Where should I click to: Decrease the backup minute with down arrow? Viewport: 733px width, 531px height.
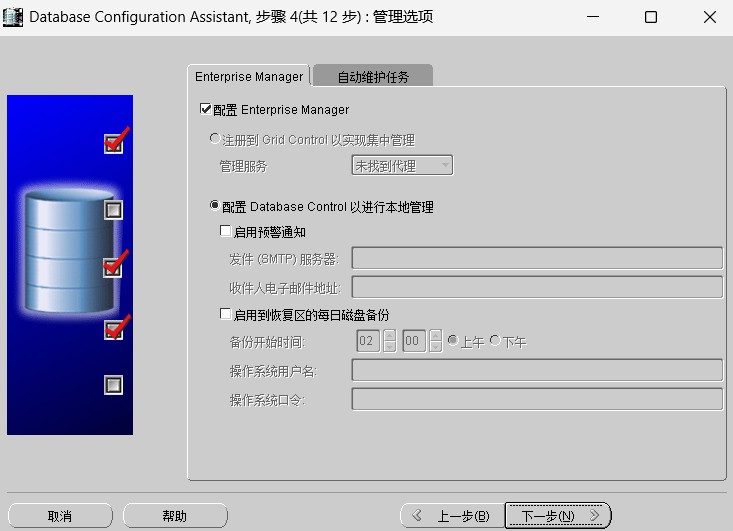[x=435, y=346]
